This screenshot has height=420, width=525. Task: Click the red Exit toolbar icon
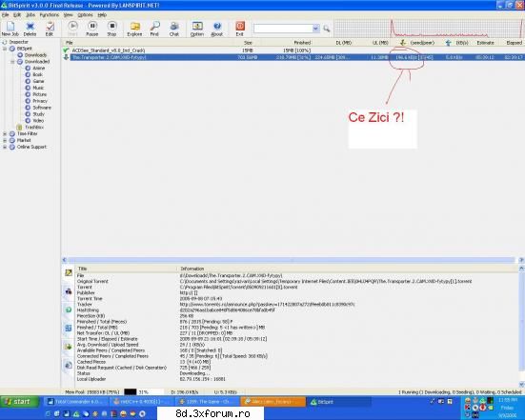(x=240, y=29)
